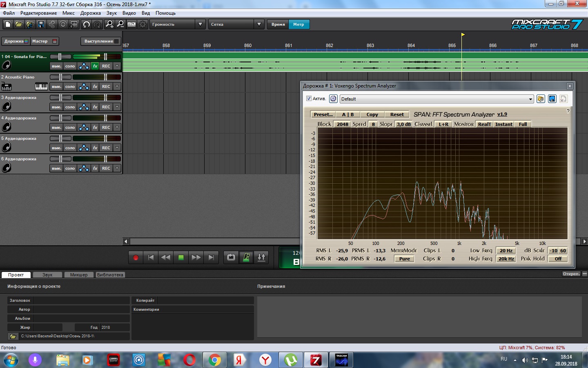This screenshot has height=368, width=588.
Task: Mute track 4 Аудиодорожка
Action: 56,127
